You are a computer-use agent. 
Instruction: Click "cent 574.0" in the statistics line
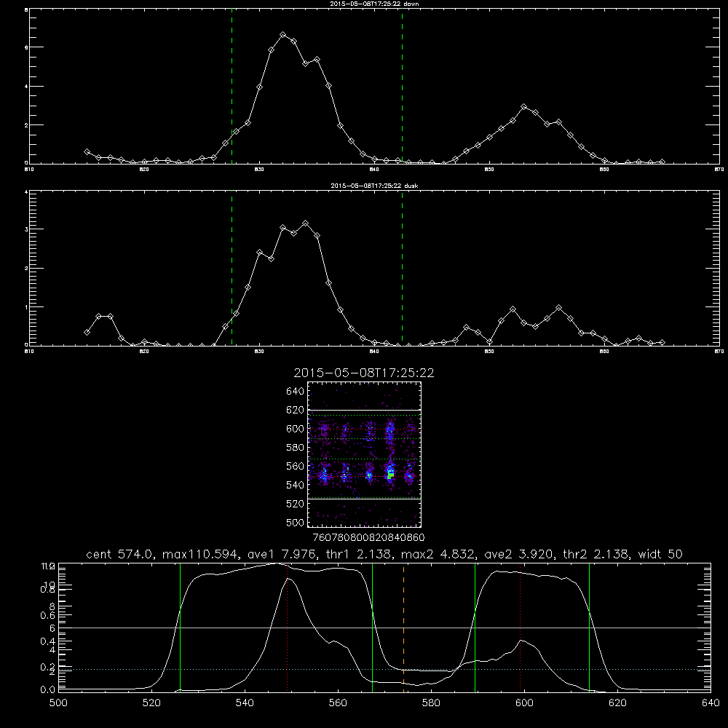tap(122, 554)
